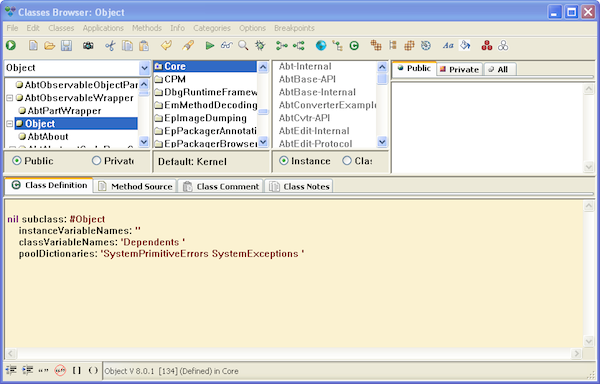Viewport: 600px width, 384px height.
Task: Click the clipboard Paste icon
Action: [144, 46]
